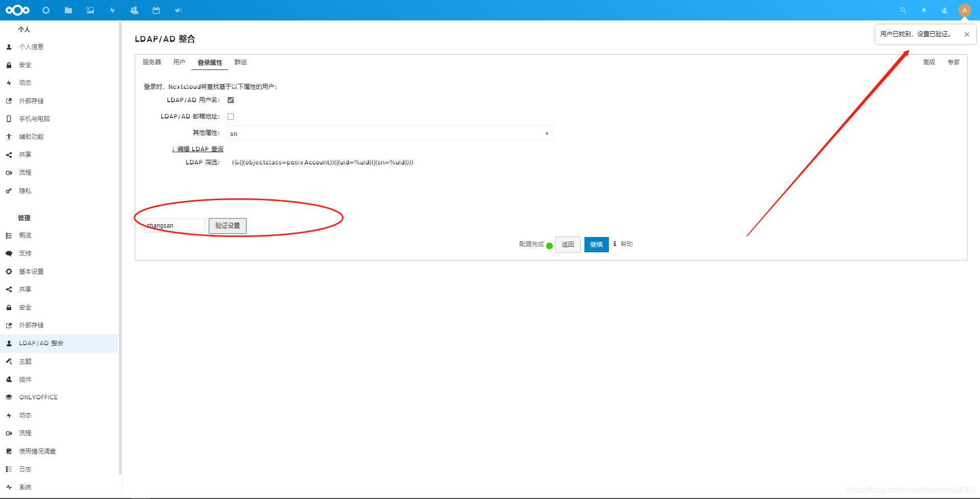Open the notifications bell icon
This screenshot has height=499, width=980.
tap(924, 10)
